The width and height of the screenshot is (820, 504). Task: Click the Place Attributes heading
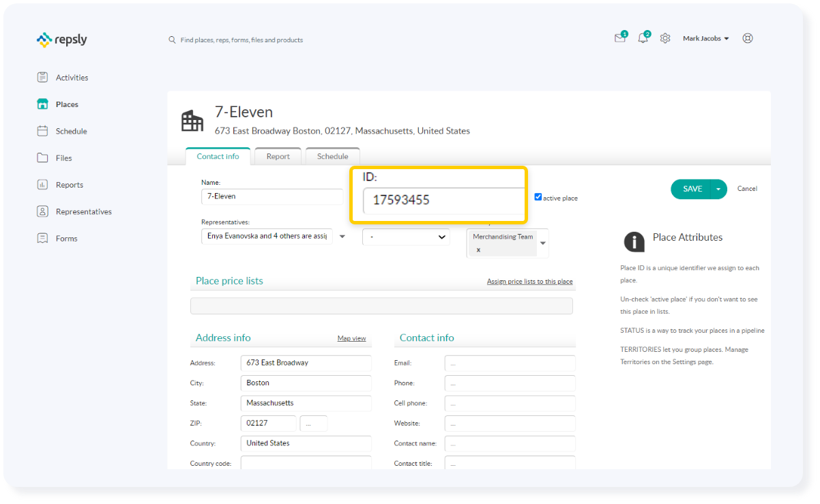[688, 237]
